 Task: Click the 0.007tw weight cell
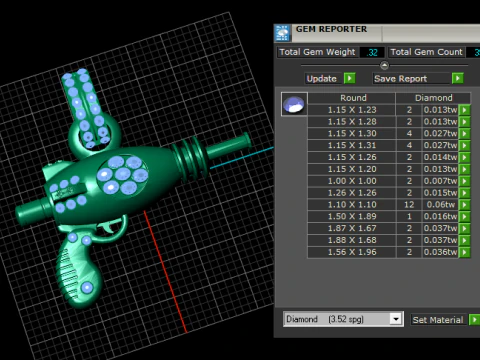coord(441,181)
